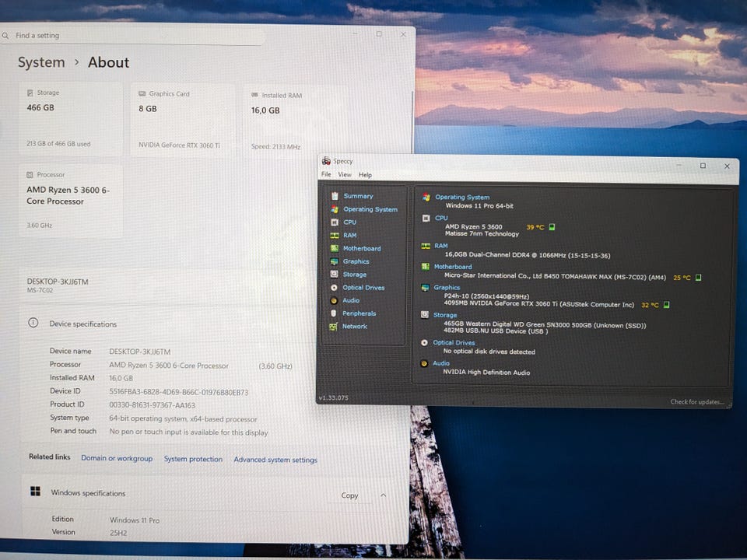This screenshot has width=747, height=560.
Task: Open Audio speaker icon in Speccy sidebar
Action: pyautogui.click(x=334, y=300)
